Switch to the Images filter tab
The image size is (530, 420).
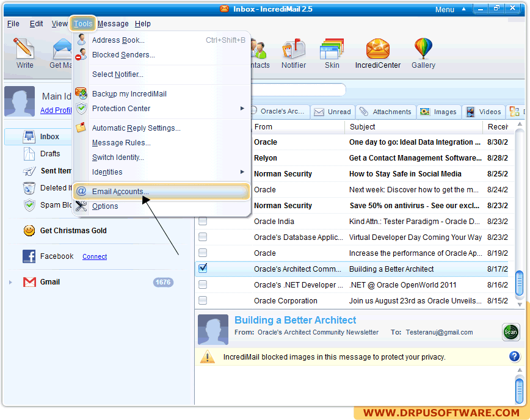click(x=438, y=112)
